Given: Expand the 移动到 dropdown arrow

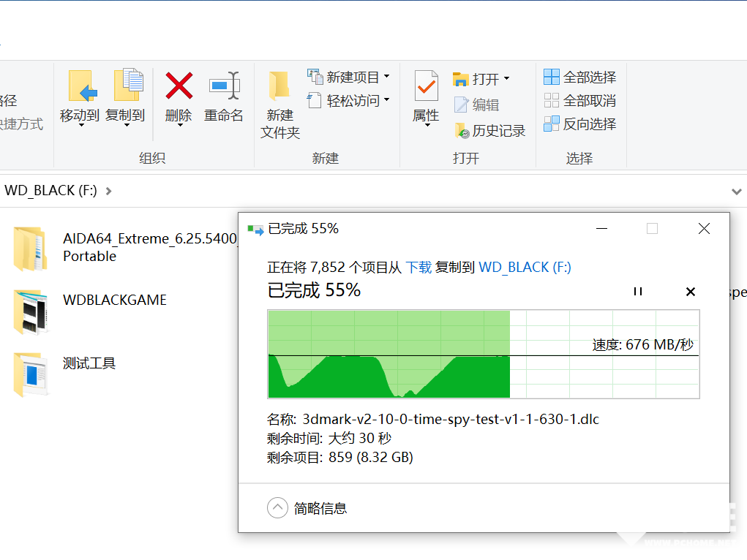Looking at the screenshot, I should point(81,125).
